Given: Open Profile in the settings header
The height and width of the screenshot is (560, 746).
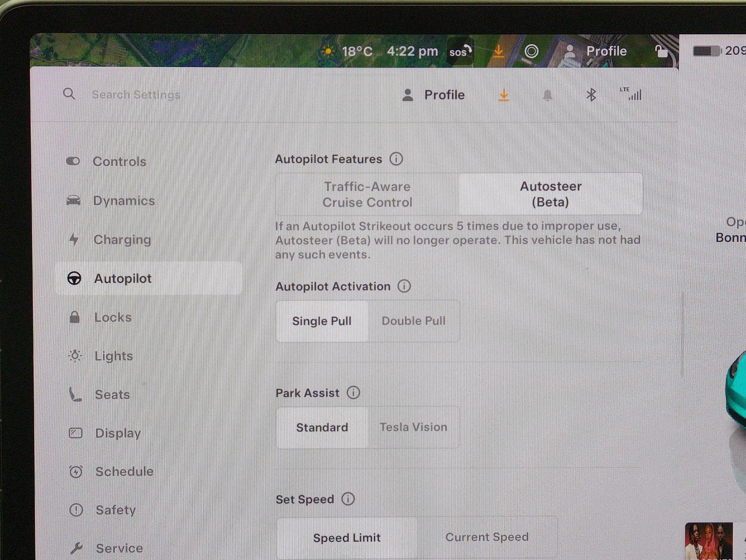Looking at the screenshot, I should coord(433,95).
